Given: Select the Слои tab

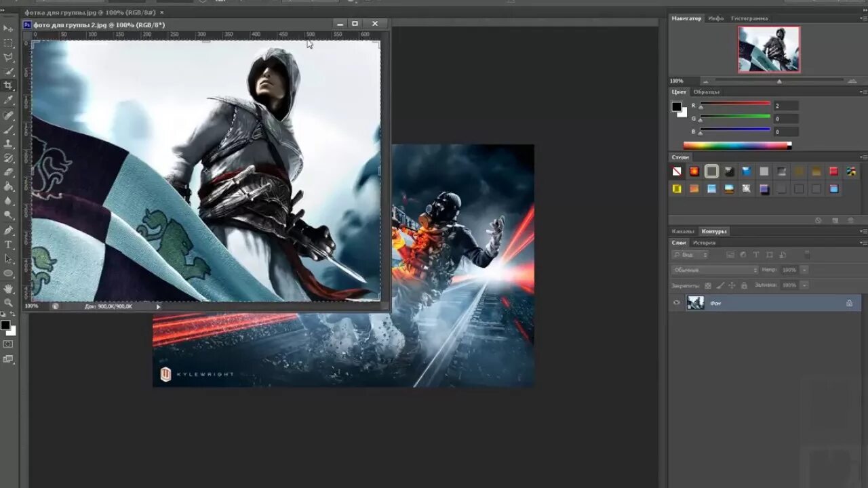Looking at the screenshot, I should coord(678,243).
